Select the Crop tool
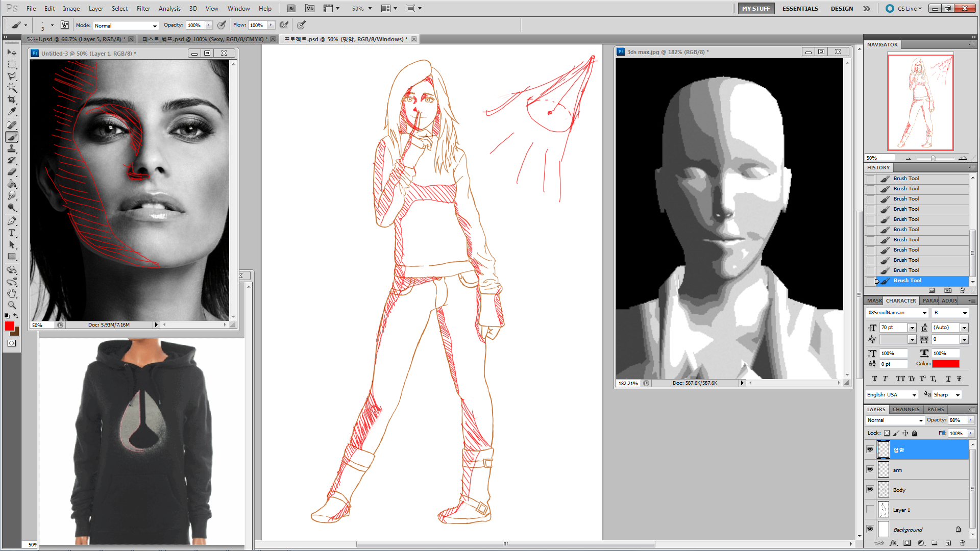 pos(12,100)
